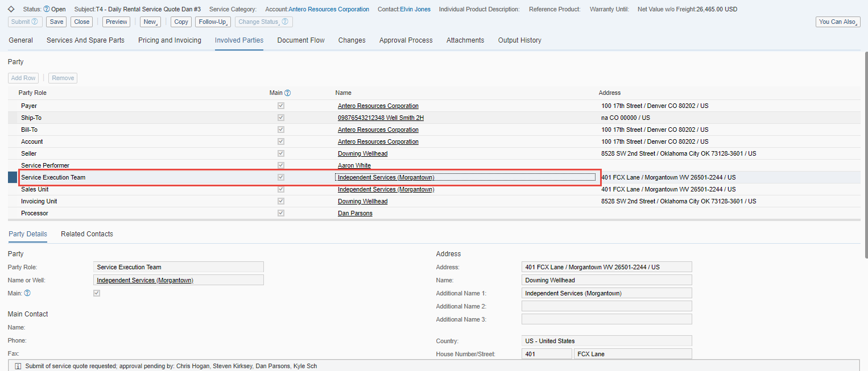
Task: Click the Party Role field showing Service Execution Team
Action: [178, 267]
